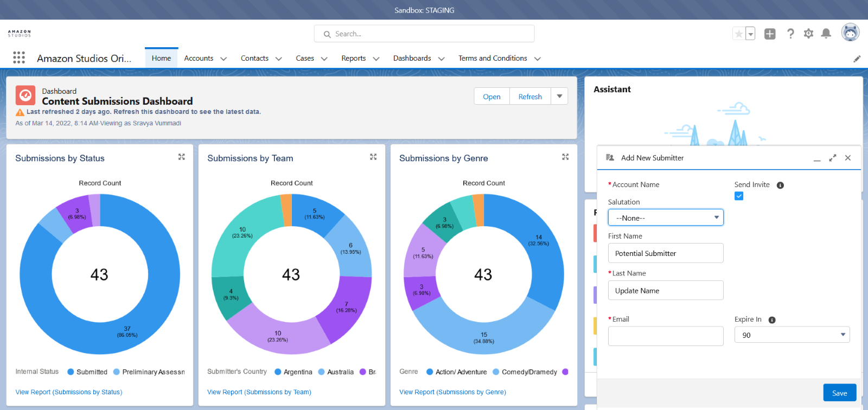Click the Preliminary Assessment legend color dot
The width and height of the screenshot is (868, 410).
116,372
